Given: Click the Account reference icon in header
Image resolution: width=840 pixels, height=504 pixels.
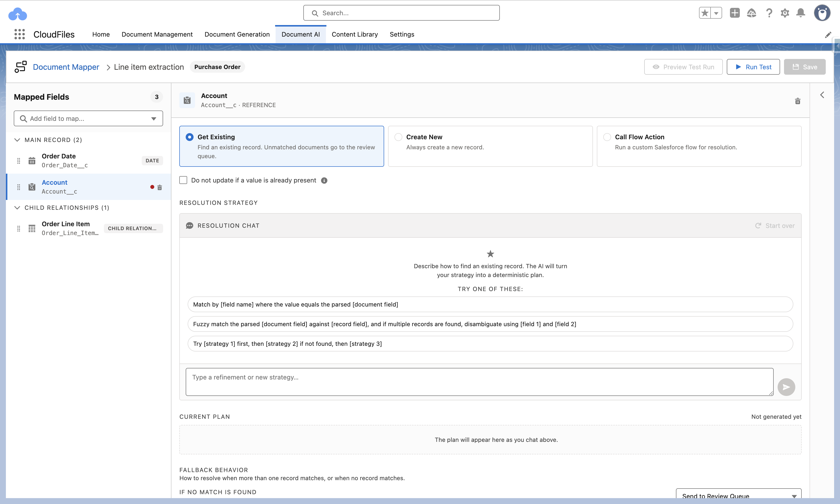Looking at the screenshot, I should pos(187,100).
